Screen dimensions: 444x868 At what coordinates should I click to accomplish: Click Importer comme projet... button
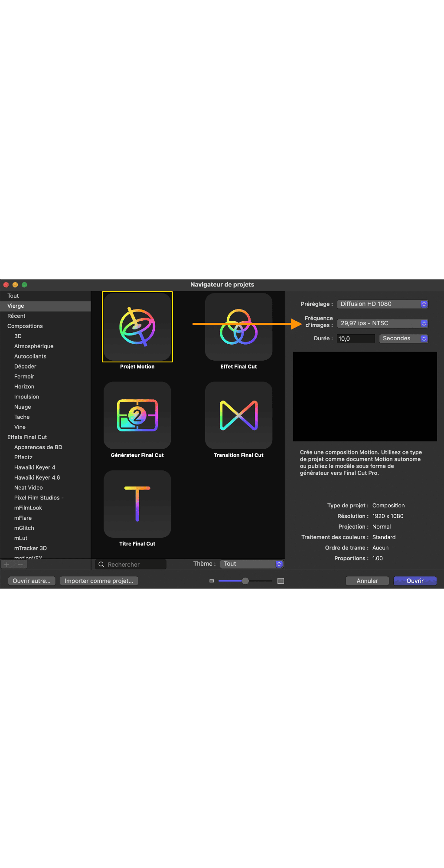click(x=99, y=581)
